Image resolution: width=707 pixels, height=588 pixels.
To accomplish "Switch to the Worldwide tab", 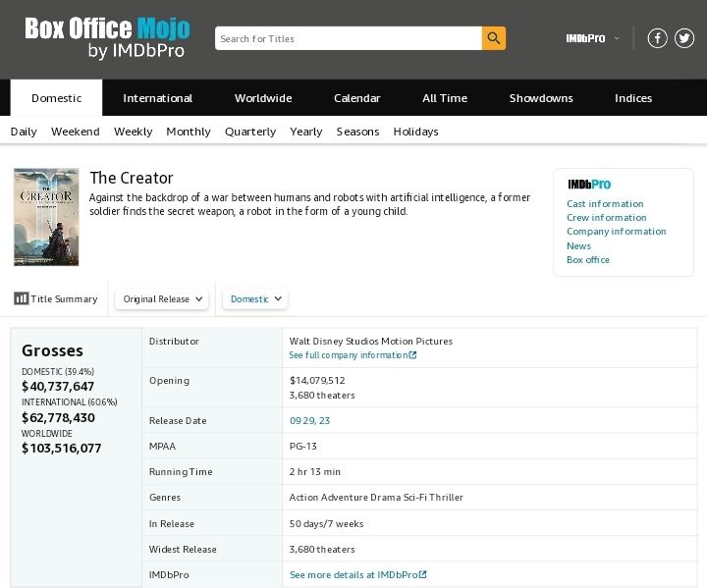I will click(x=263, y=98).
